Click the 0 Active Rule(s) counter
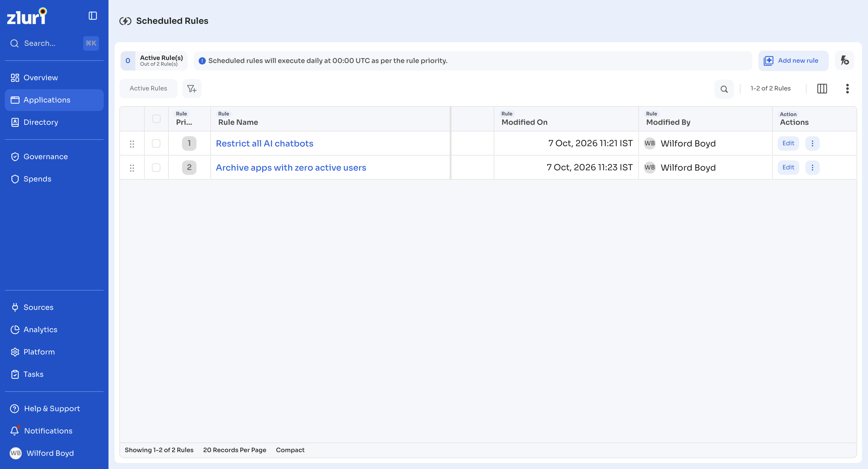Viewport: 868px width, 469px height. point(154,61)
